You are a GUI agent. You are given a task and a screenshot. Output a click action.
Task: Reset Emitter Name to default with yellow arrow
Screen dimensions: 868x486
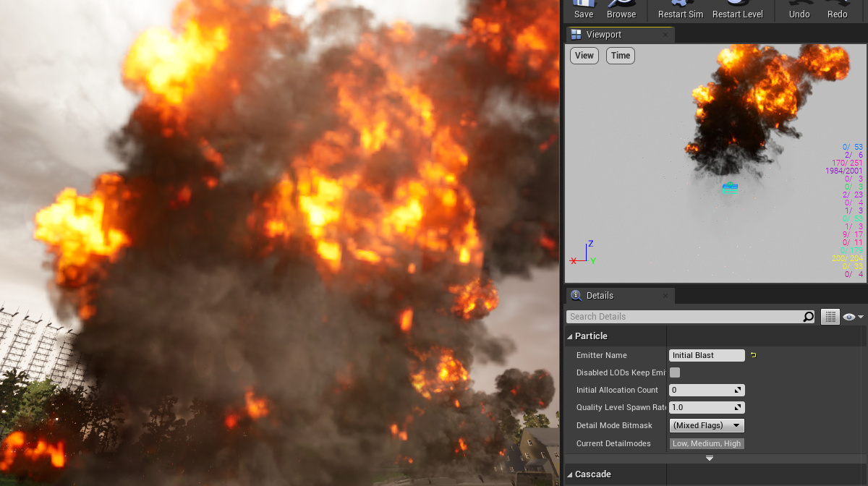coord(754,355)
